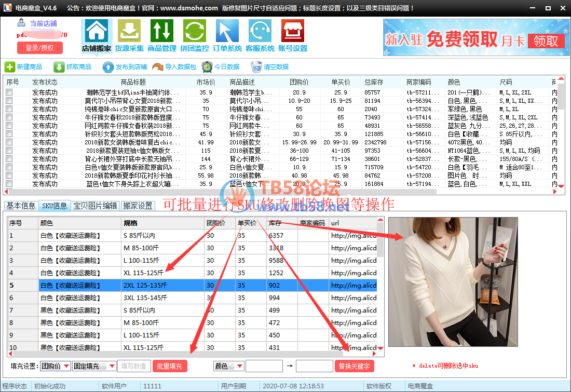The image size is (571, 392).
Task: Click the 领取 banner button
Action: coord(546,41)
